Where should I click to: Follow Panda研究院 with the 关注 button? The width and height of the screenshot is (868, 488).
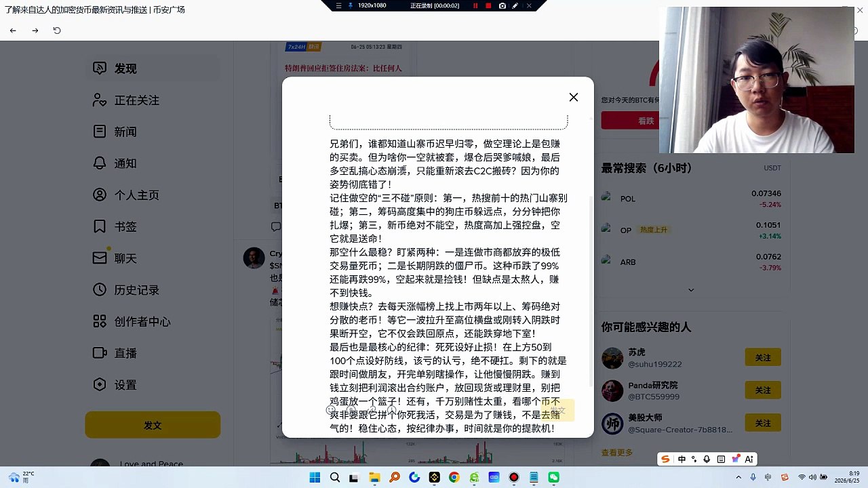[763, 390]
